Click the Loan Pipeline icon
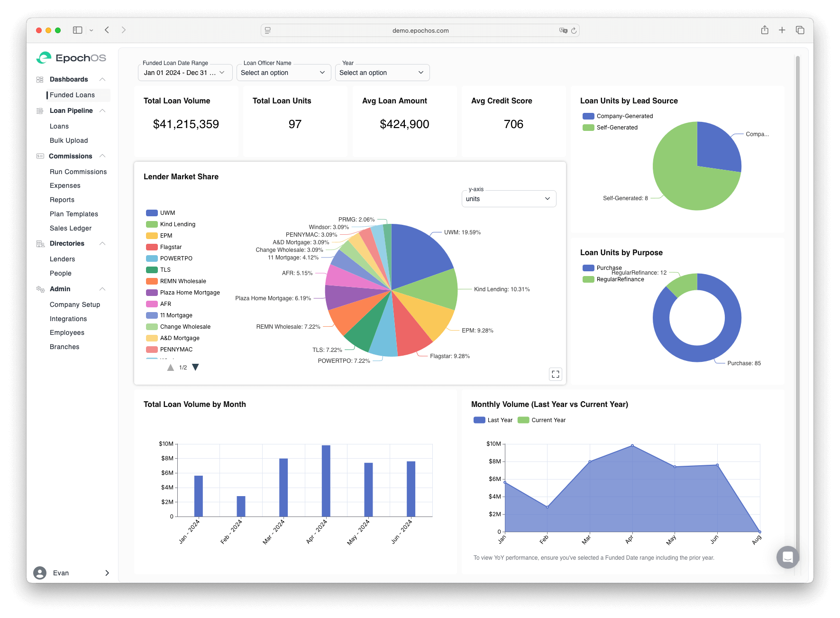Screen dimensions: 840x618 point(40,111)
